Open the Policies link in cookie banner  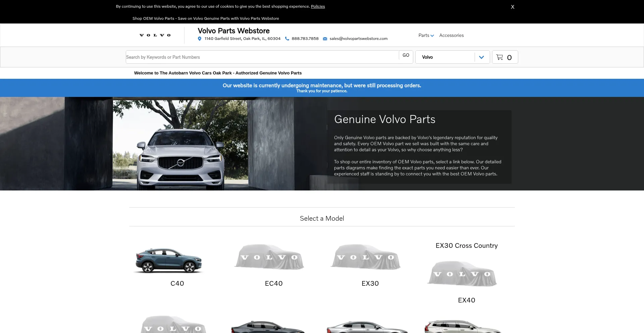[x=318, y=6]
